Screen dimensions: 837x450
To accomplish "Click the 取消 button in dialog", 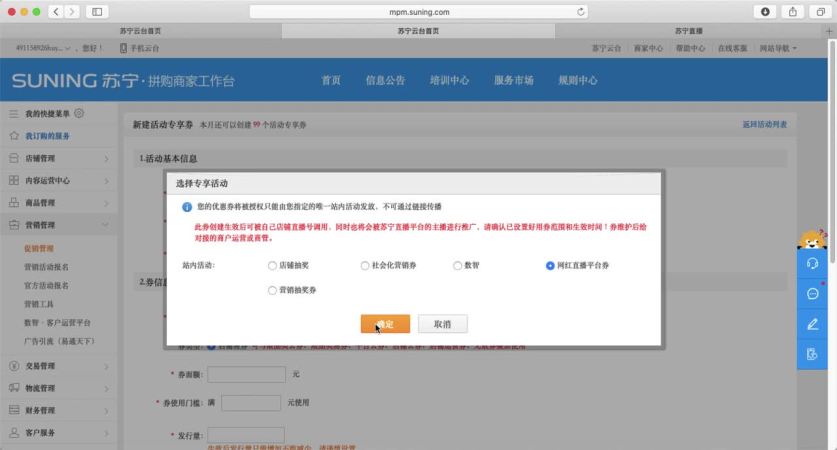I will pyautogui.click(x=443, y=324).
